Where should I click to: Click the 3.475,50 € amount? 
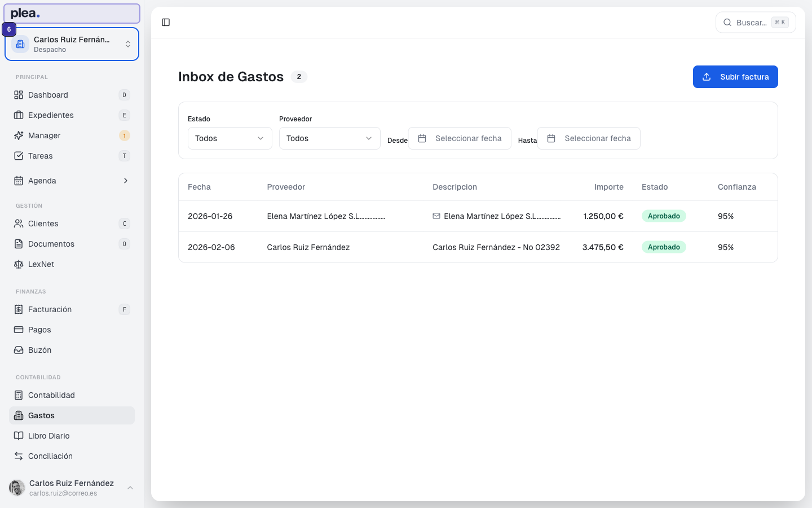[603, 247]
